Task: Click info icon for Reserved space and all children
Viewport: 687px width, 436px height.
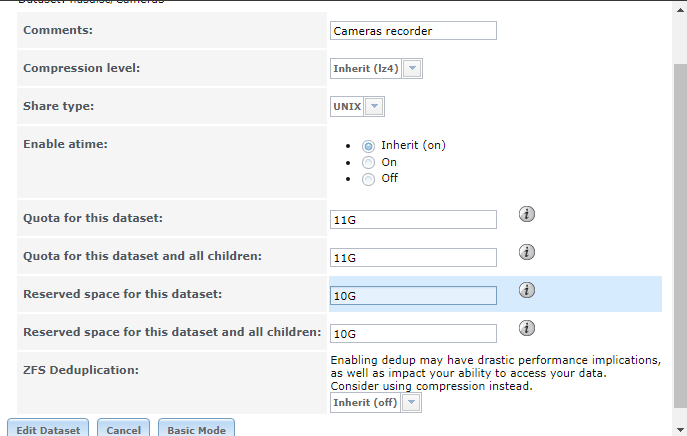Action: 527,328
